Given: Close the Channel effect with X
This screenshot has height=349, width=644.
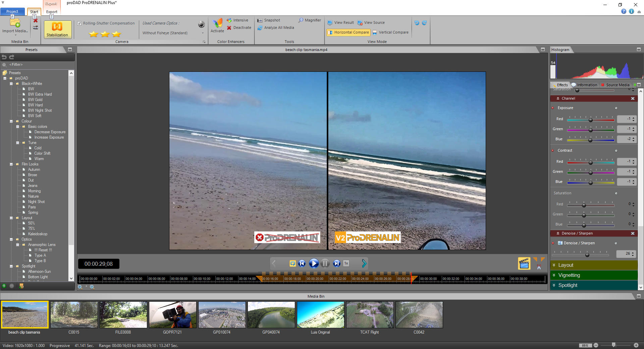Looking at the screenshot, I should pos(633,98).
